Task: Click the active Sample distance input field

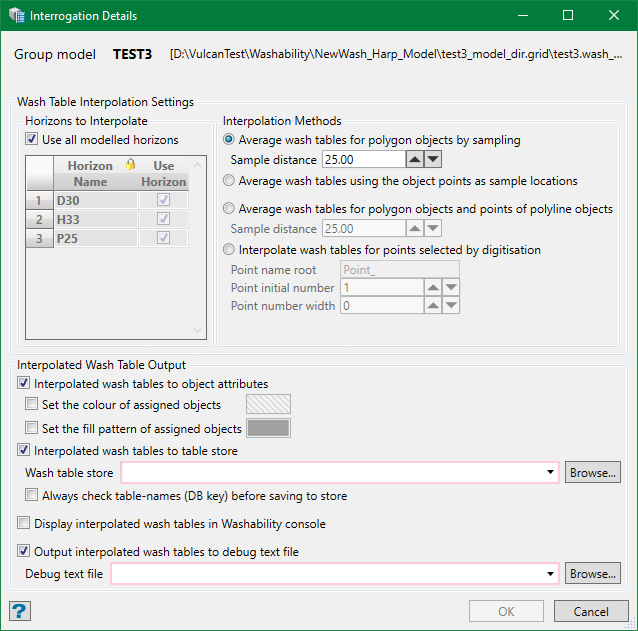Action: coord(362,159)
